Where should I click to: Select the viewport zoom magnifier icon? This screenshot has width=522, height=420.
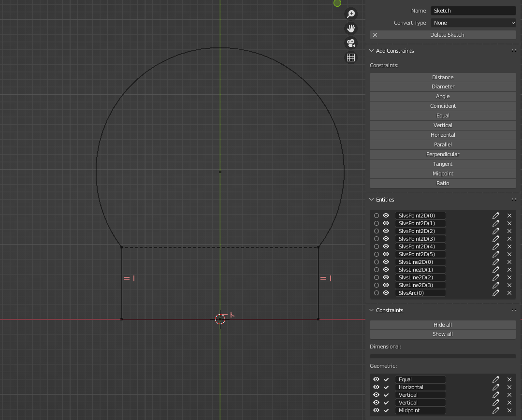(x=350, y=14)
